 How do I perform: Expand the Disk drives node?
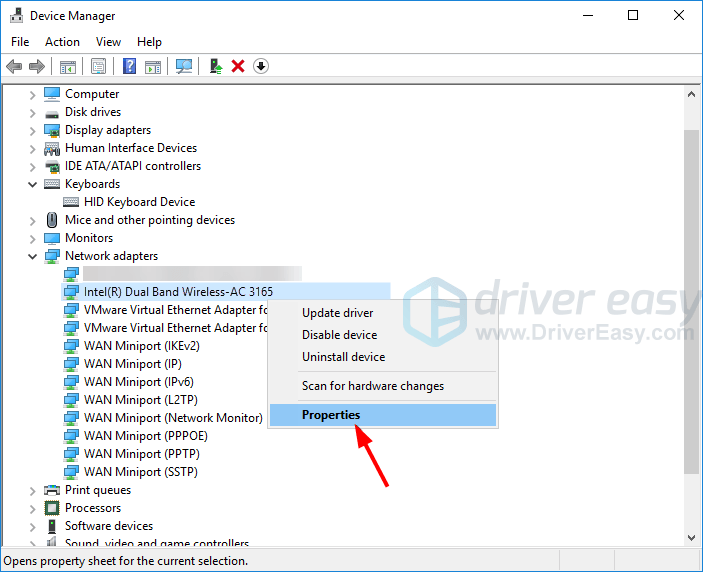(32, 113)
